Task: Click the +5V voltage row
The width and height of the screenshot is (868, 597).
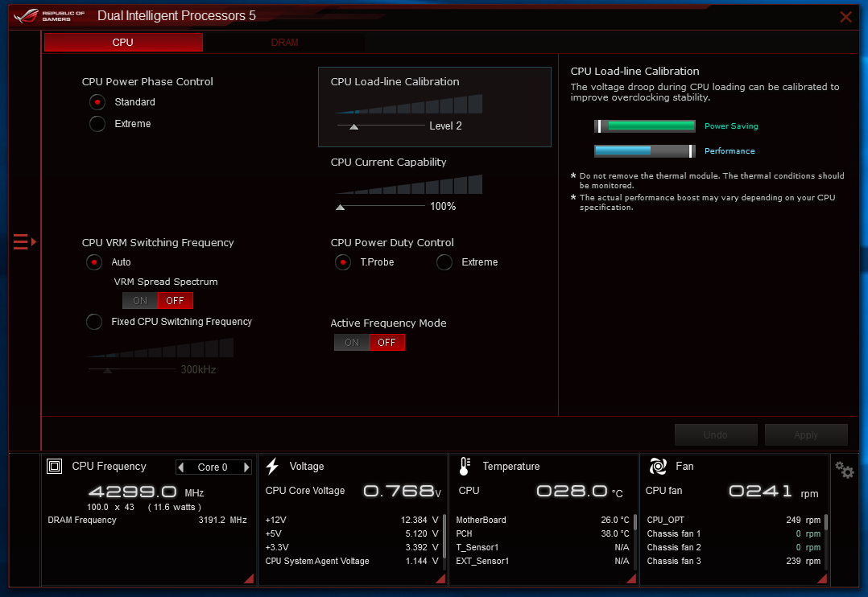Action: click(352, 534)
